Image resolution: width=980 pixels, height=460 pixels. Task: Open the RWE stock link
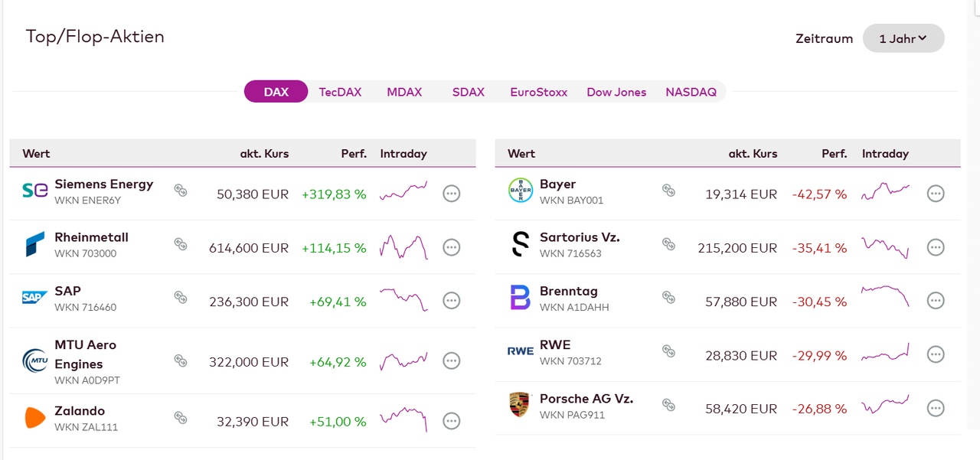coord(555,344)
